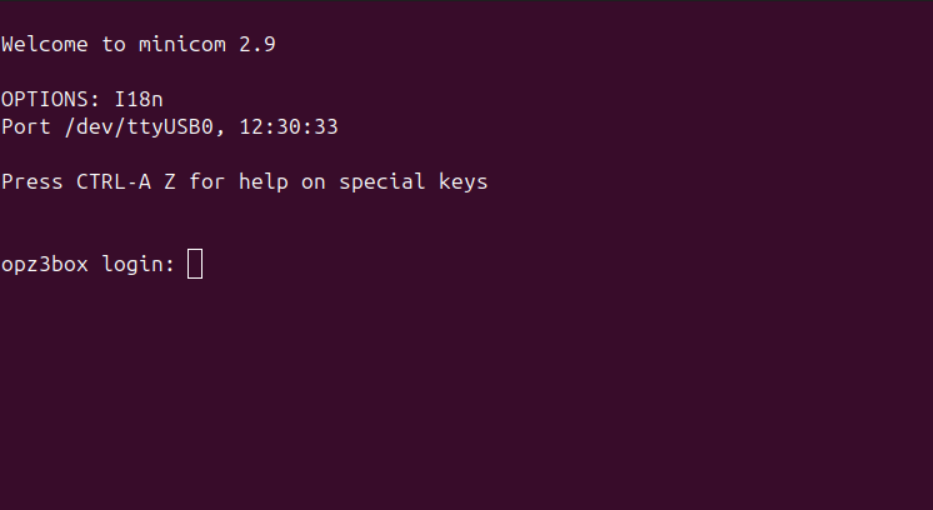933x510 pixels.
Task: Click the word "Press" in the help line
Action: (32, 182)
